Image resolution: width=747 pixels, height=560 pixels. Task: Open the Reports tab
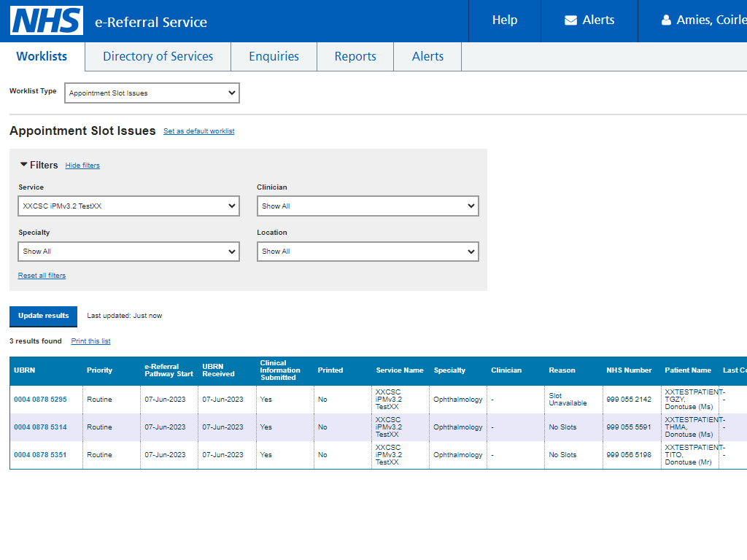tap(355, 56)
